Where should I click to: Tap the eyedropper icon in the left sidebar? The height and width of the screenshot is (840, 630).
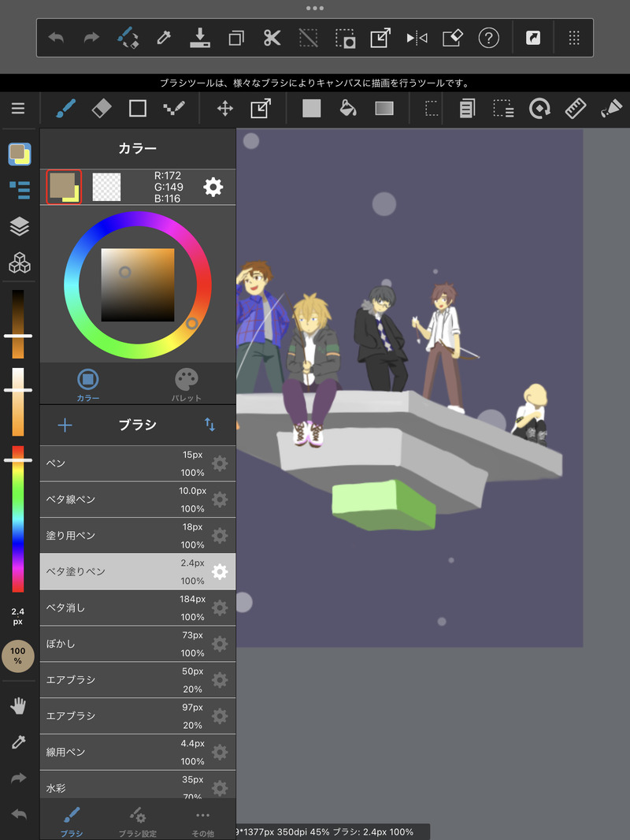point(19,742)
